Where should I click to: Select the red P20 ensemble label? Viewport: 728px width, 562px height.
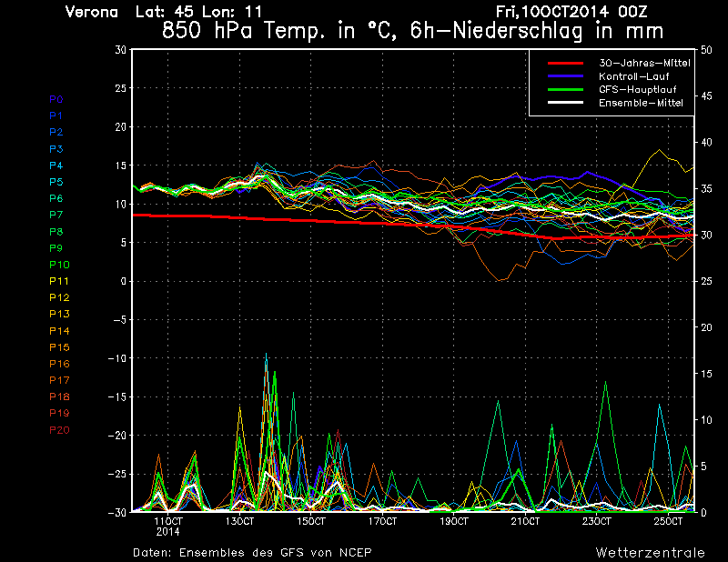59,429
